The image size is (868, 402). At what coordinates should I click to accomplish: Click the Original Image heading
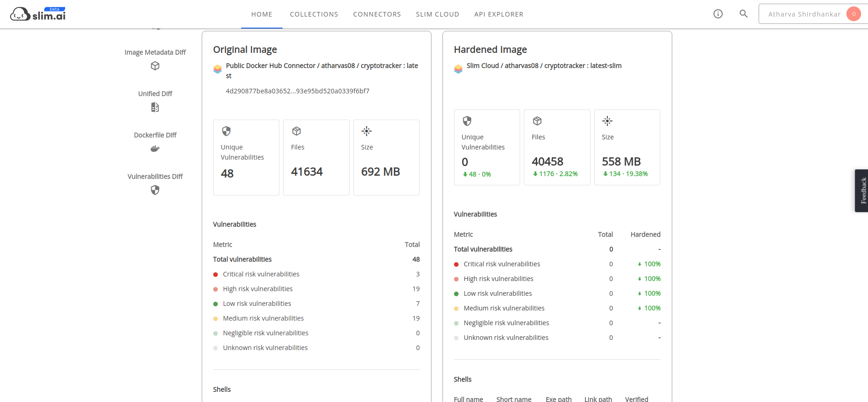click(245, 50)
